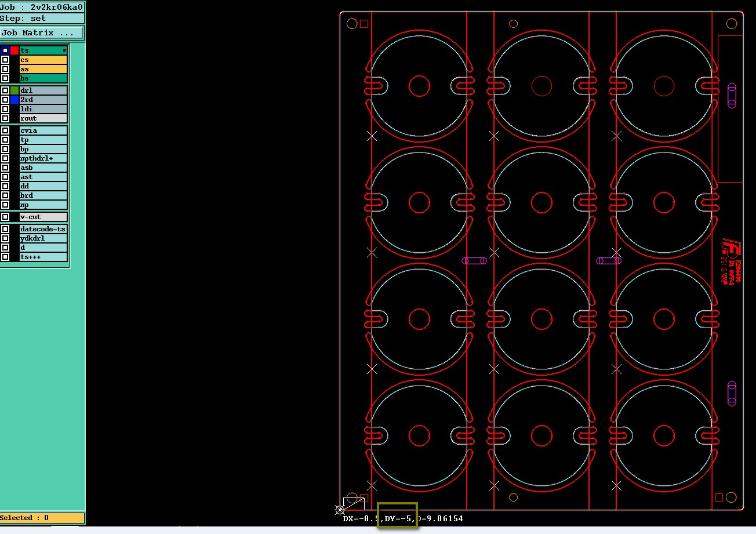Enable the dd layer checkbox

point(5,186)
